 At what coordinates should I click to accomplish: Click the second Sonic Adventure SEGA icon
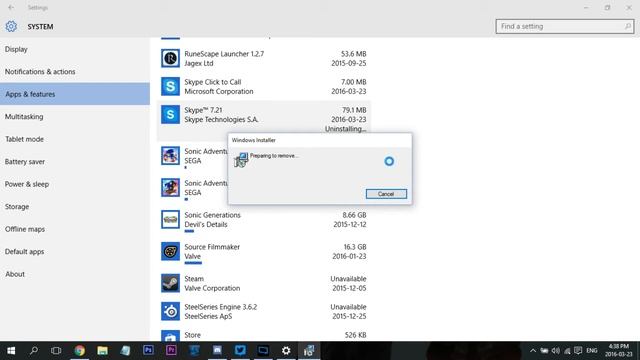[x=170, y=188]
